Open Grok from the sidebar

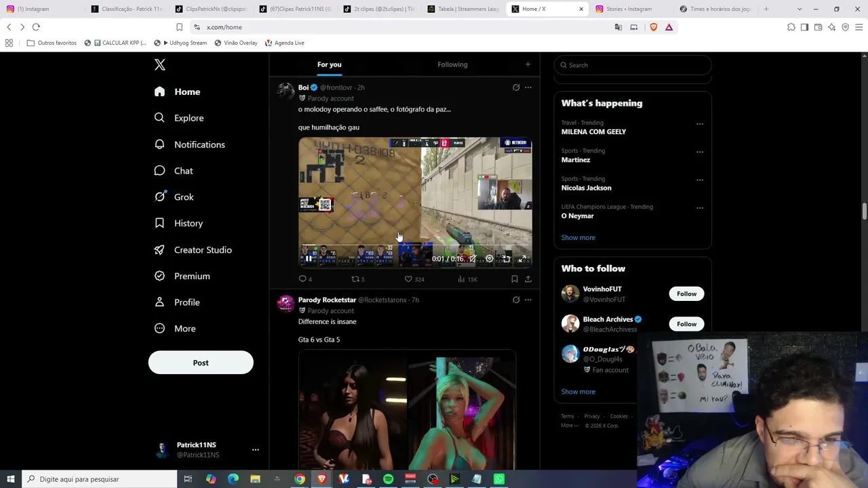coord(174,197)
